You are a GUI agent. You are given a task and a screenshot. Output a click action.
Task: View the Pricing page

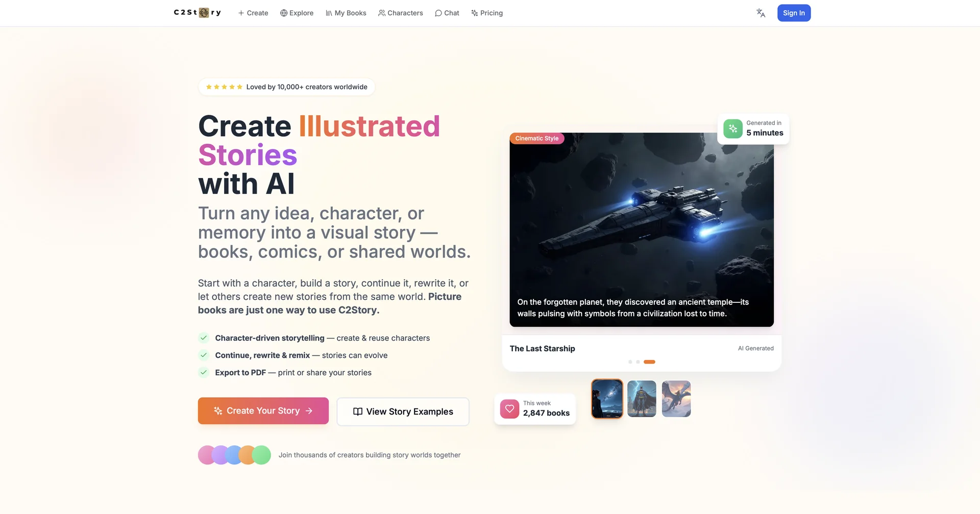click(487, 13)
